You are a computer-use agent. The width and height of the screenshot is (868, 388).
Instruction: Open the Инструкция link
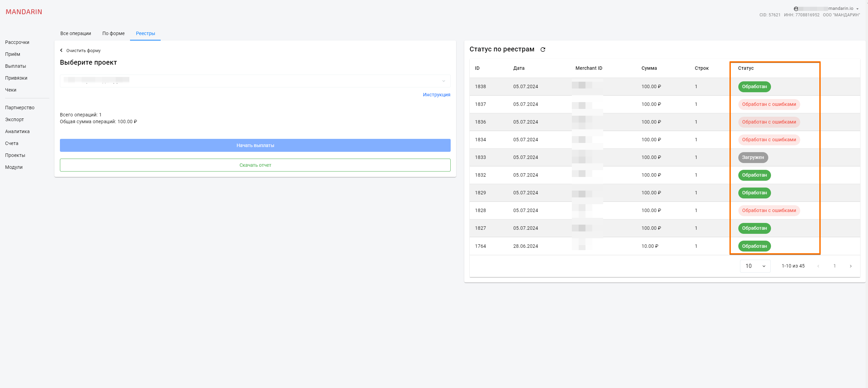click(436, 95)
